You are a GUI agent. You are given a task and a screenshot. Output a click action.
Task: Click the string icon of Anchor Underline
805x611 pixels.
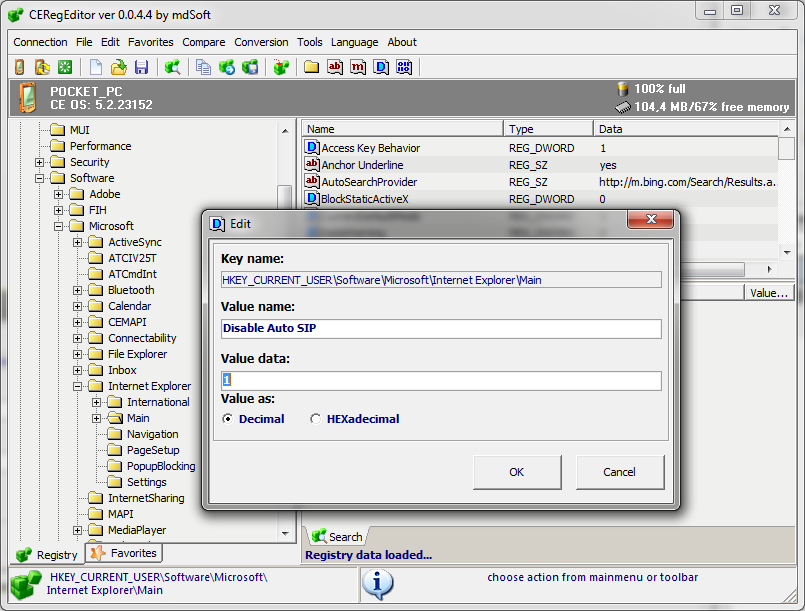coord(312,164)
